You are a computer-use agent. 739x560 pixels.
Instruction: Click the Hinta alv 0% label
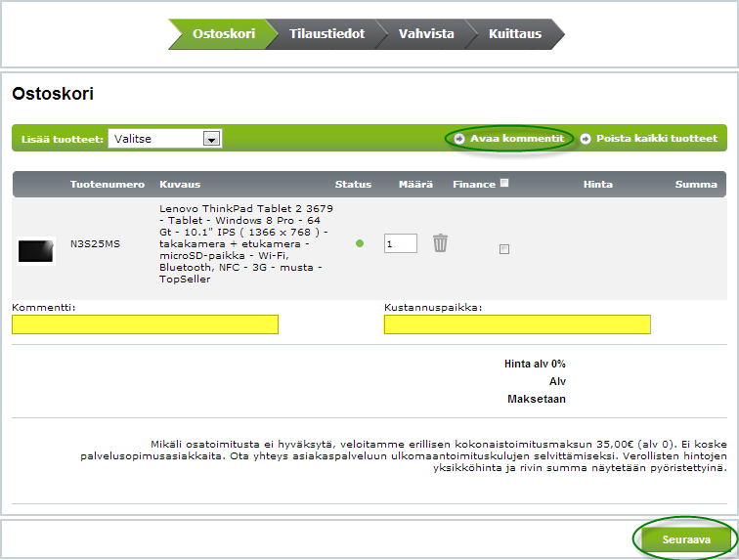(x=535, y=364)
